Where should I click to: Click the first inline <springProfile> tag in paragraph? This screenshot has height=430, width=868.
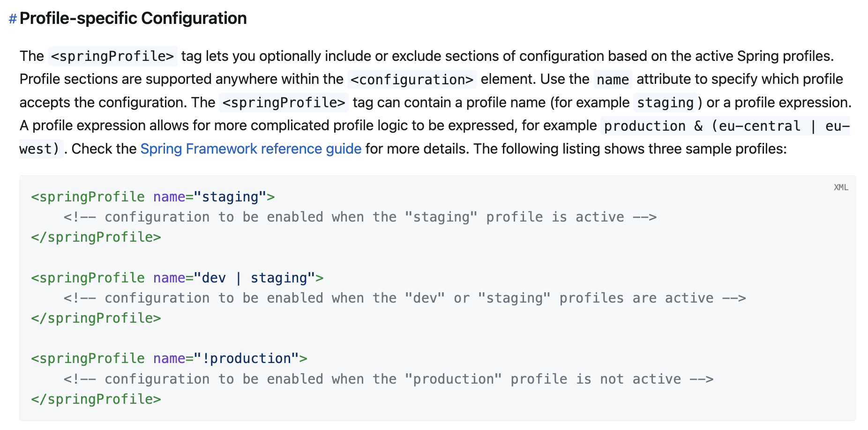(112, 57)
